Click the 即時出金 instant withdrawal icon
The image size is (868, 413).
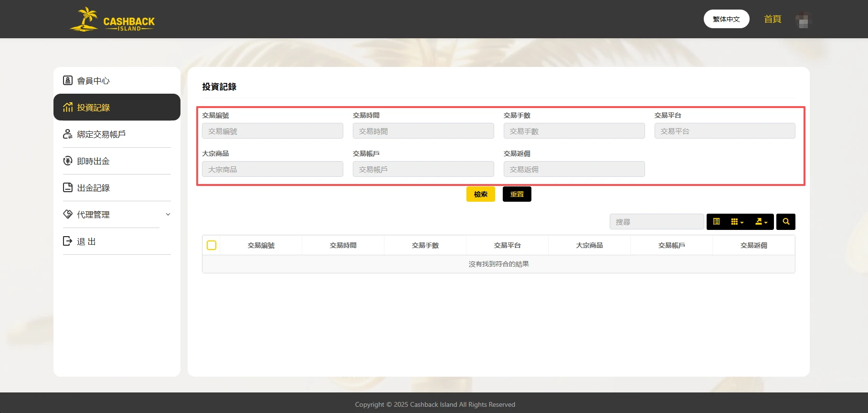[68, 161]
